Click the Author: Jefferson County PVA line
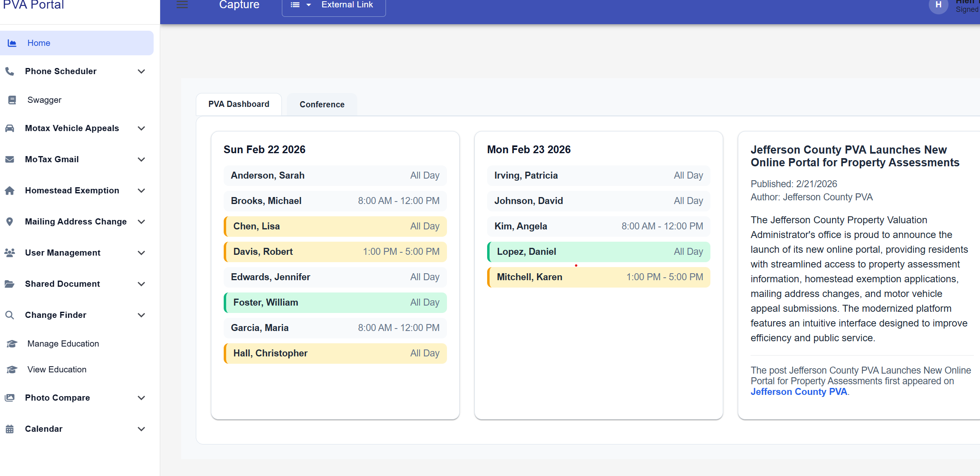 [x=812, y=197]
